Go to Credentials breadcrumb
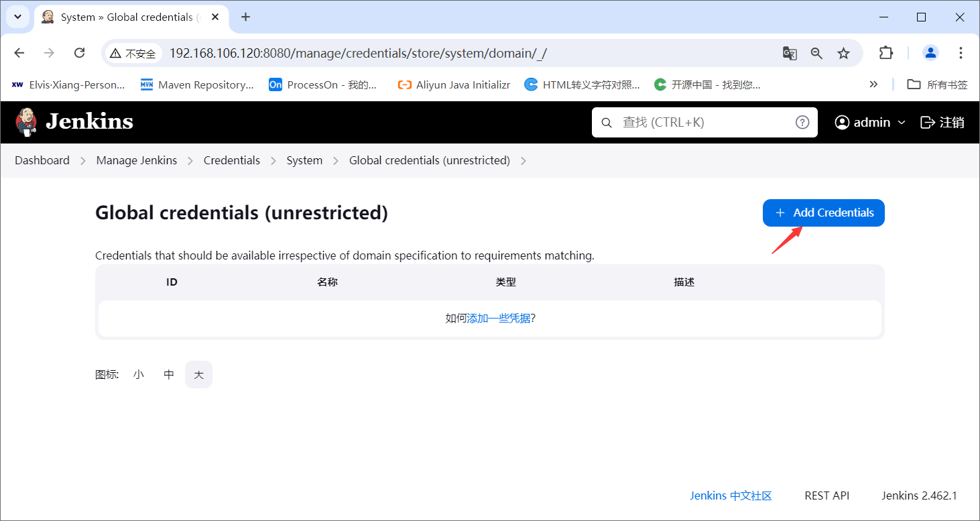Screen dimensions: 980x521 pos(232,161)
